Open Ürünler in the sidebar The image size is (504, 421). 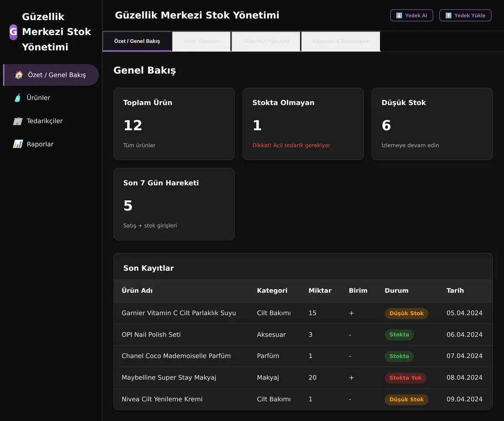(51, 98)
